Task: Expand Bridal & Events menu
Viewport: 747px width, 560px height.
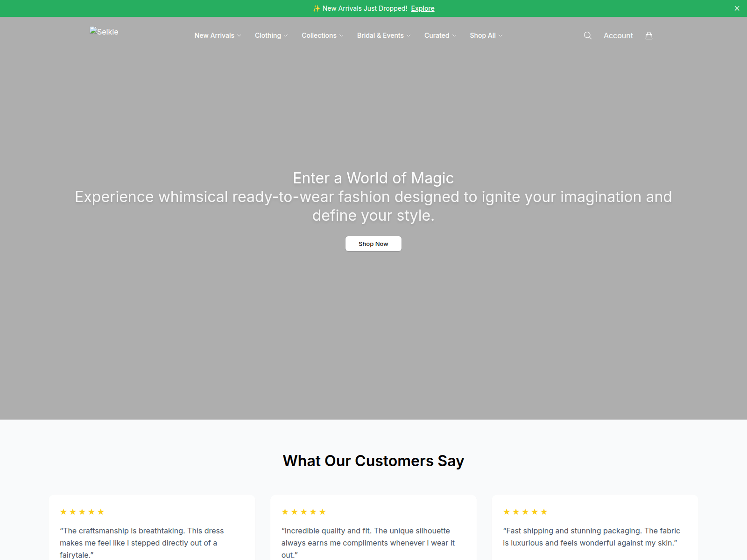Action: tap(384, 35)
